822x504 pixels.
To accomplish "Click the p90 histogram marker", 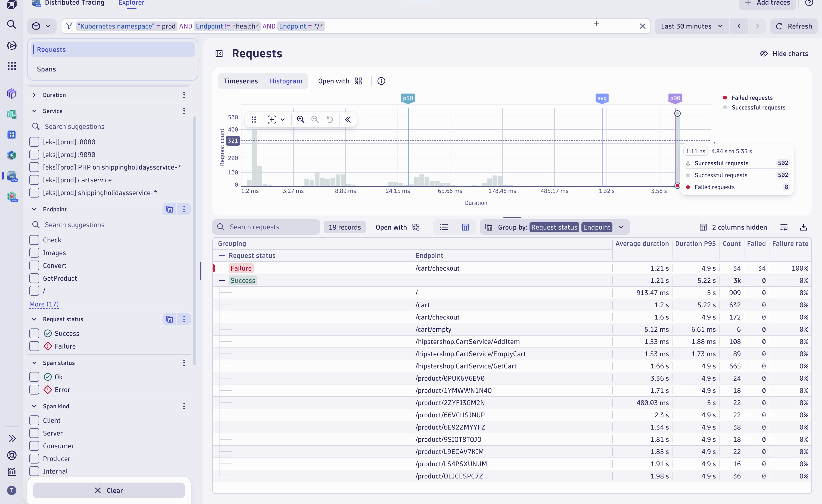I will tap(675, 98).
